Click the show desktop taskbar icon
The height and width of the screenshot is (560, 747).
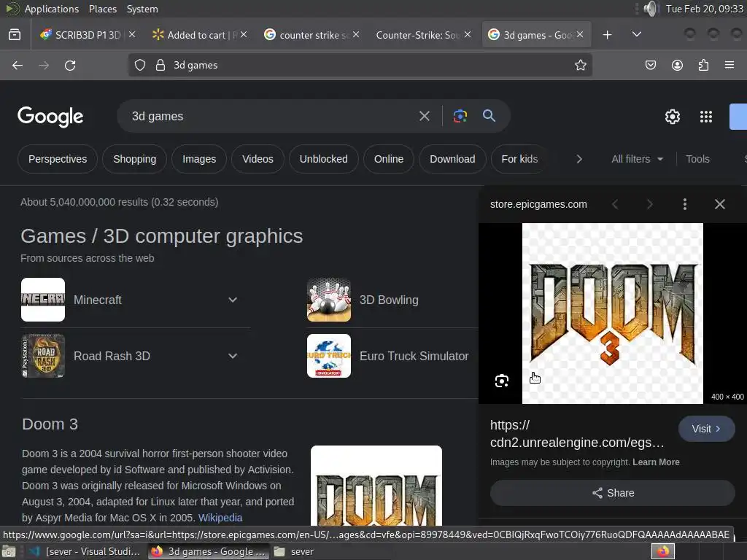pos(9,552)
